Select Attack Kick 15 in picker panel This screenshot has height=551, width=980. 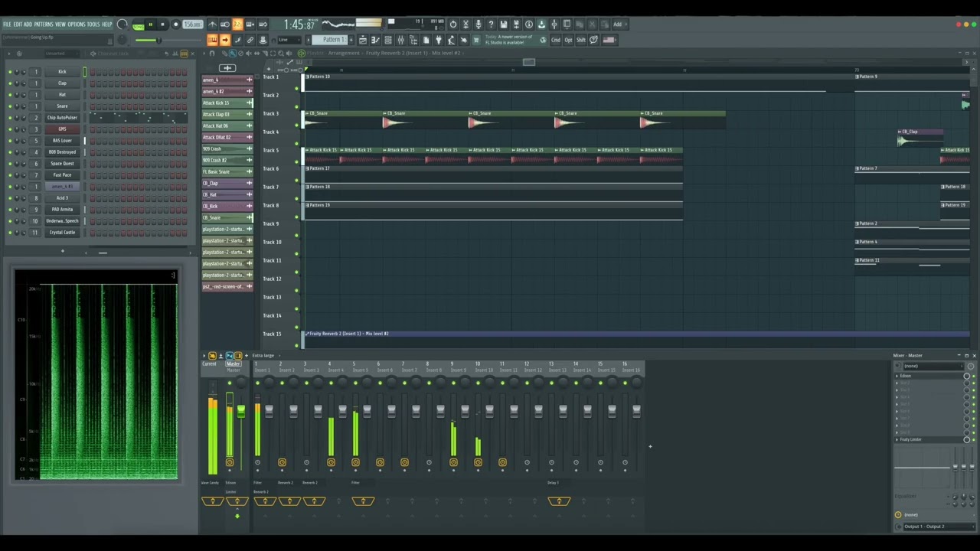(x=227, y=103)
